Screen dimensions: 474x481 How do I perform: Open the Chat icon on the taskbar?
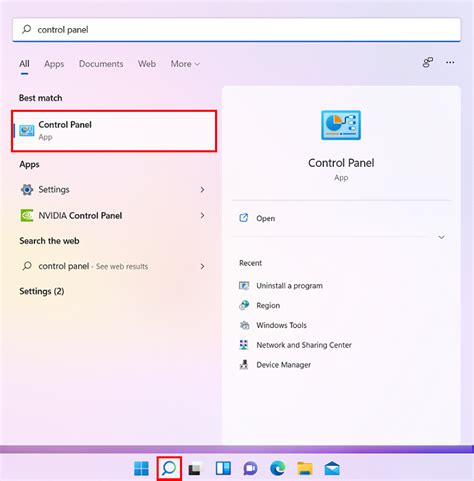[x=250, y=469]
